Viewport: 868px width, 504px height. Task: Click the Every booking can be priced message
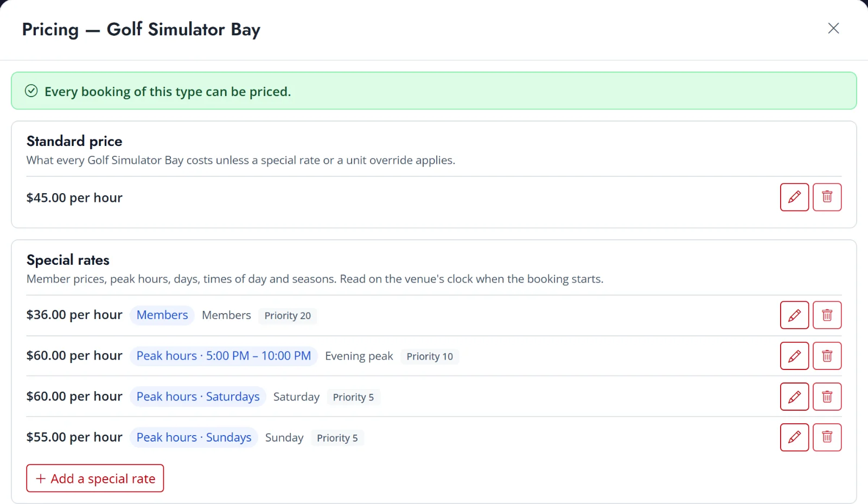click(168, 92)
